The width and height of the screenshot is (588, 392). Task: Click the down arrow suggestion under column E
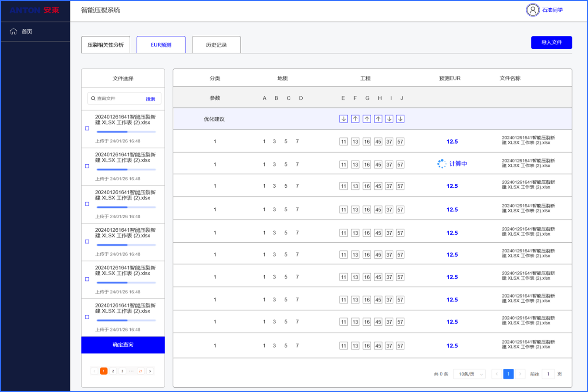(344, 119)
